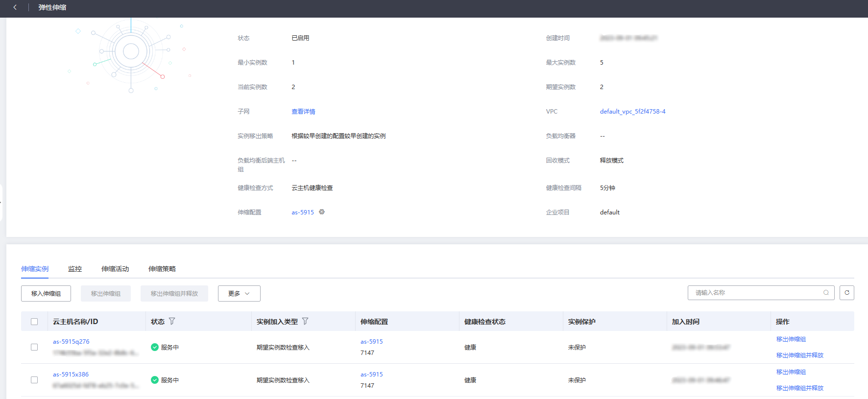This screenshot has height=399, width=868.
Task: Click the 移入伸缩组 button
Action: pyautogui.click(x=46, y=293)
